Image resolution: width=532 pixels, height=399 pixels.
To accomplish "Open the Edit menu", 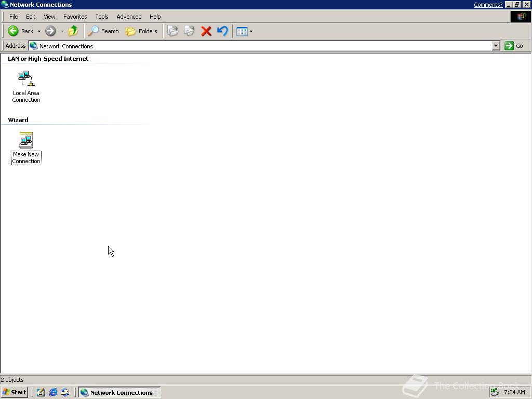I will [x=31, y=17].
